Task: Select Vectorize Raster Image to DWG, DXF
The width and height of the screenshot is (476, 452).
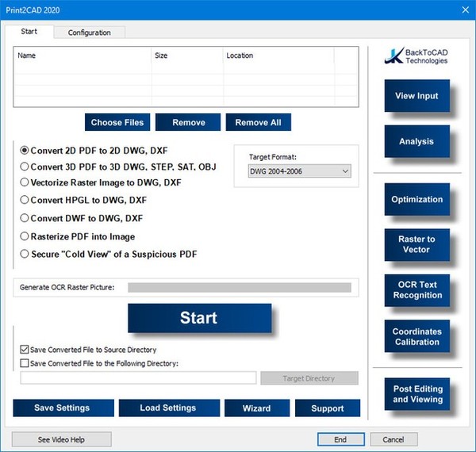Action: pyautogui.click(x=25, y=183)
